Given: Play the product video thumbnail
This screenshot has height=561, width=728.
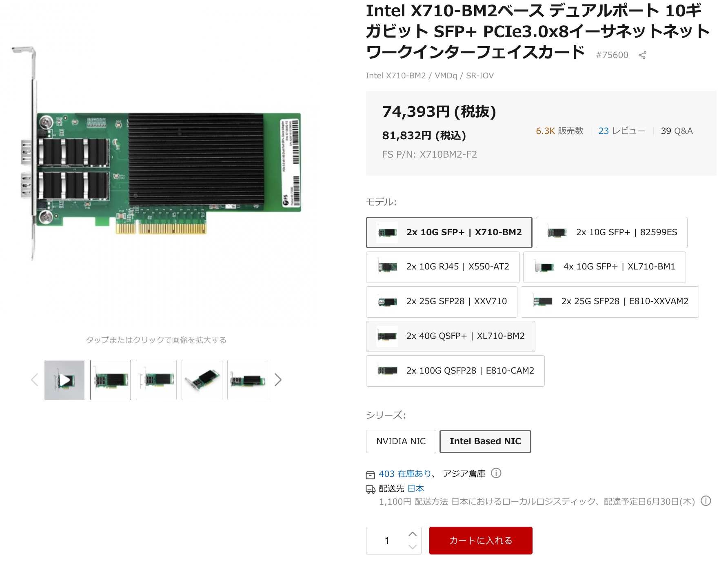Looking at the screenshot, I should pos(65,380).
